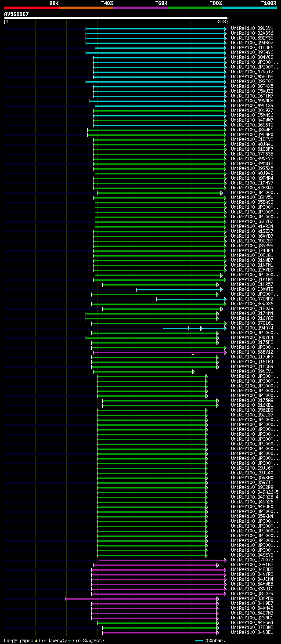Choose the UniRef100_Q562D5 label
The height and width of the screenshot is (644, 281).
252,410
